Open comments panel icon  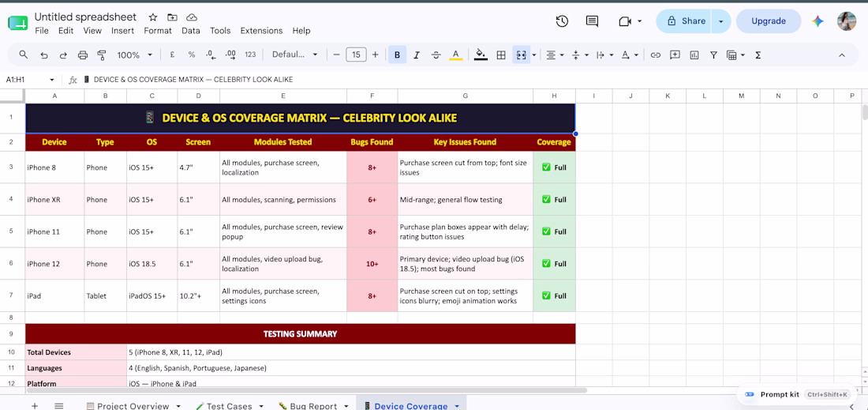tap(592, 21)
